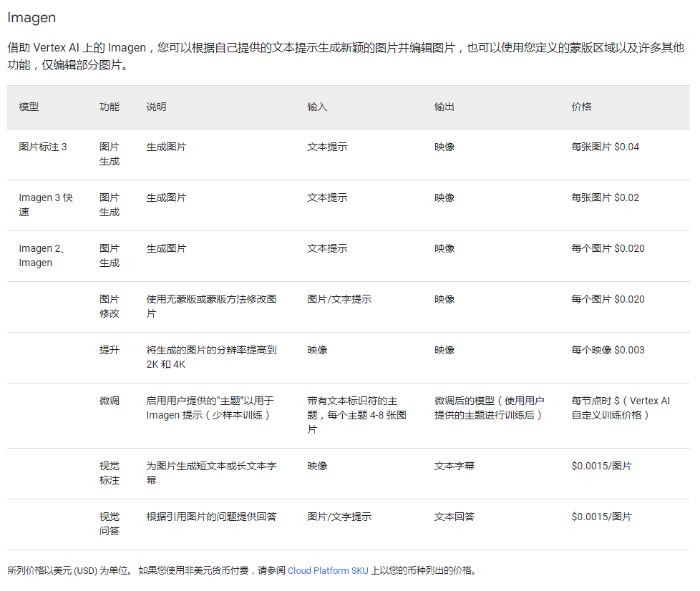Click the 每张图片 $0.04 price cell

click(x=606, y=147)
